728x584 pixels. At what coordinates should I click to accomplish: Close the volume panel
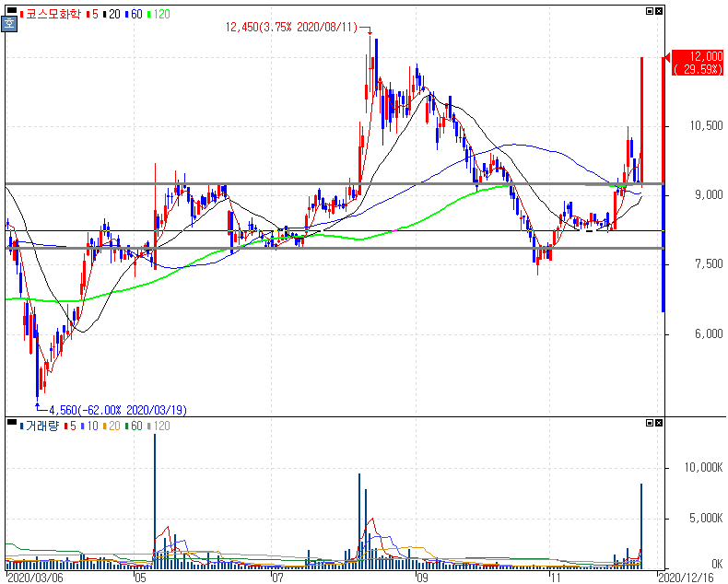(x=659, y=423)
